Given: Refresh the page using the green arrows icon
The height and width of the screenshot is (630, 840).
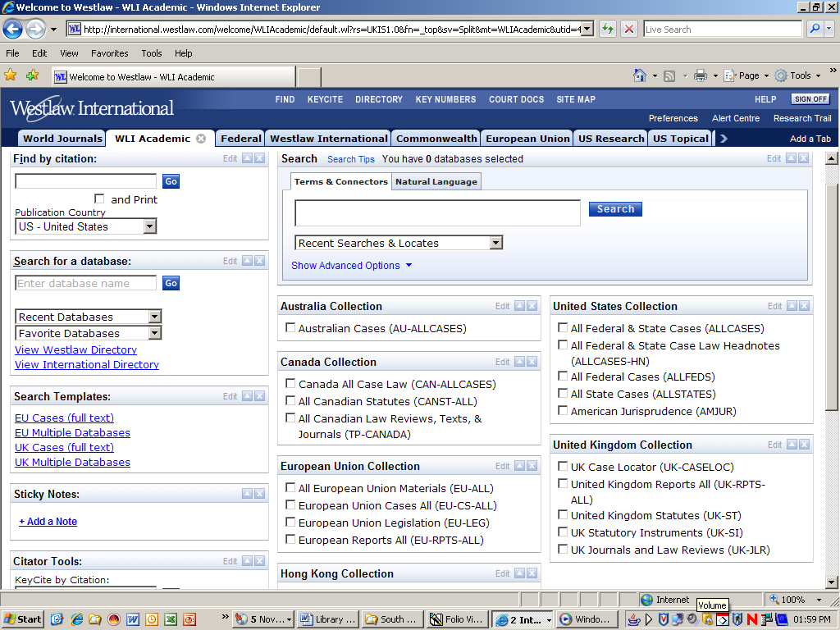Looking at the screenshot, I should click(608, 29).
